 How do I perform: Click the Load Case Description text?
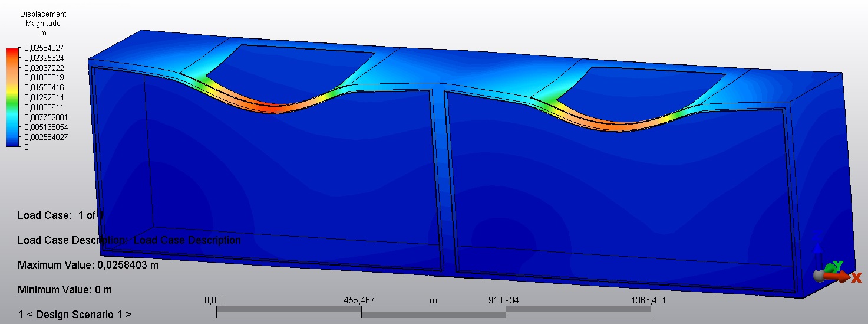(129, 240)
